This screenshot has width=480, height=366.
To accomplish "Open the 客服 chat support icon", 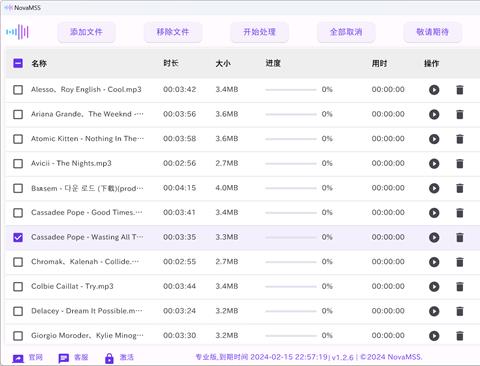I will click(63, 358).
